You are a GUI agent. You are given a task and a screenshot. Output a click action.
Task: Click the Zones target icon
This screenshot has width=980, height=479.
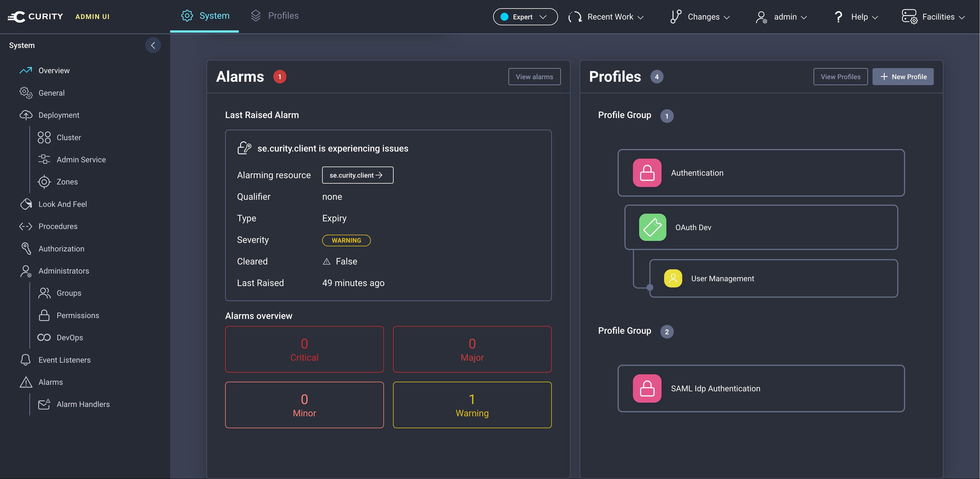coord(44,182)
